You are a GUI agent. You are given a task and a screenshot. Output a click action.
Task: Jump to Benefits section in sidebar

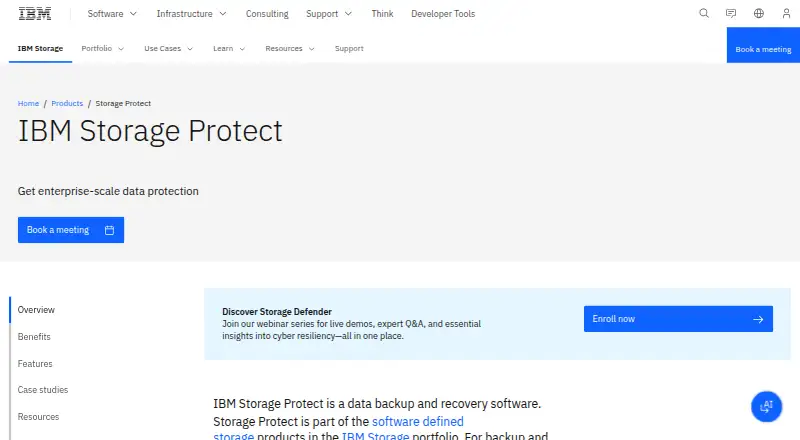(x=34, y=337)
